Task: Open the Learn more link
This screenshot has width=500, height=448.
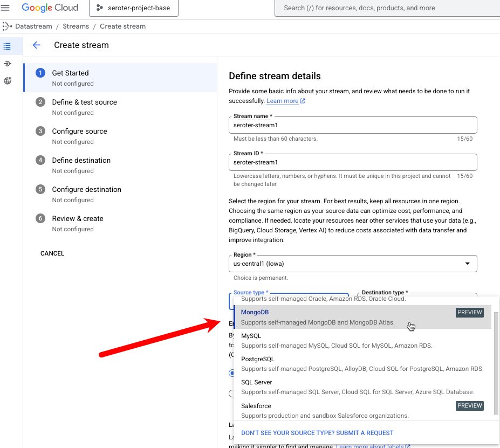Action: (282, 101)
